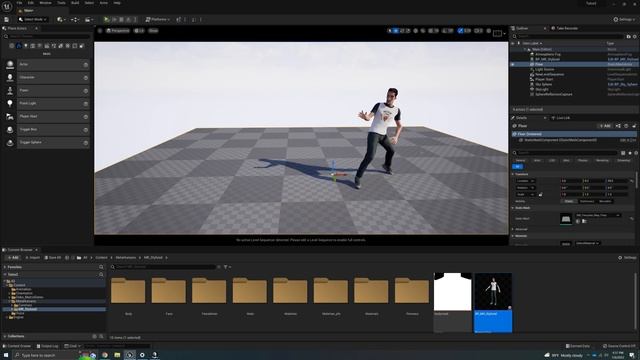Open the Build menu

(75, 3)
